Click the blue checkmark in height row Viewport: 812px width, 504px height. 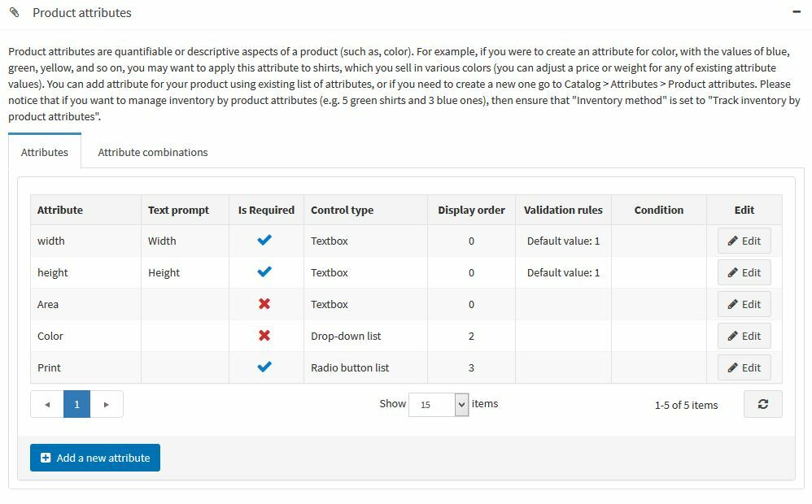tap(264, 272)
